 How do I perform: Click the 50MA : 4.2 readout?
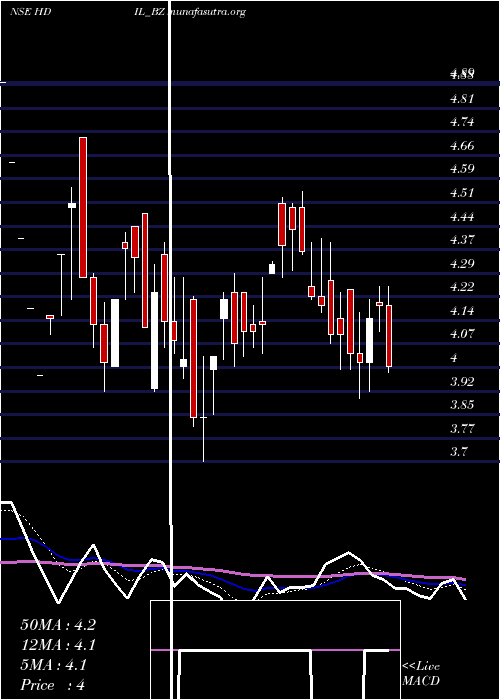58,625
